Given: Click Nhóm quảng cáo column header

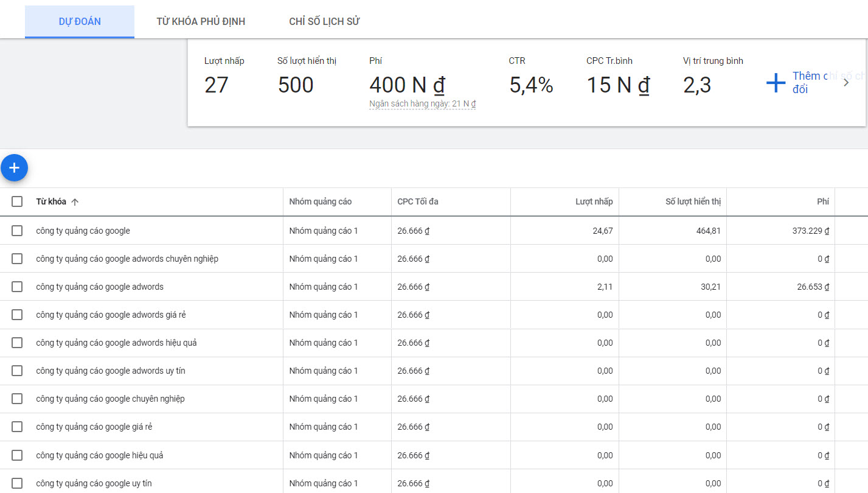Looking at the screenshot, I should (x=320, y=201).
